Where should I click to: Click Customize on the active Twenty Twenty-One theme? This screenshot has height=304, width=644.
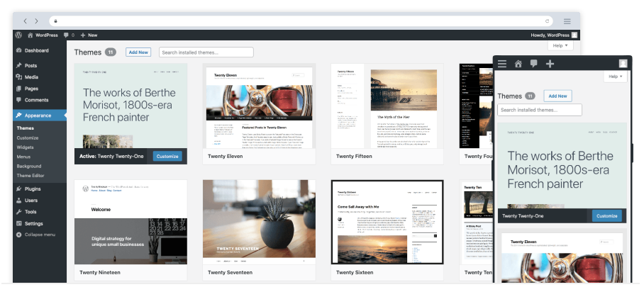tap(167, 156)
